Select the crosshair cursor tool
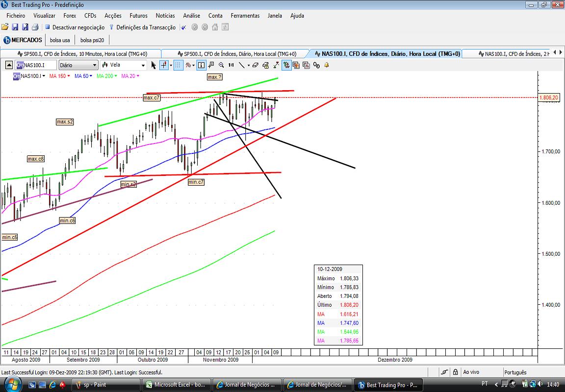 pyautogui.click(x=164, y=65)
